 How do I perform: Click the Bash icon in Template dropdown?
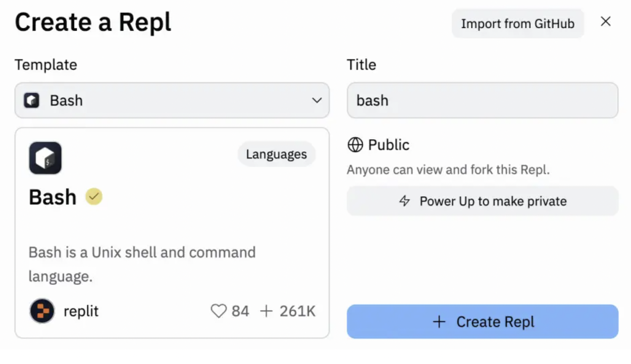click(x=31, y=100)
